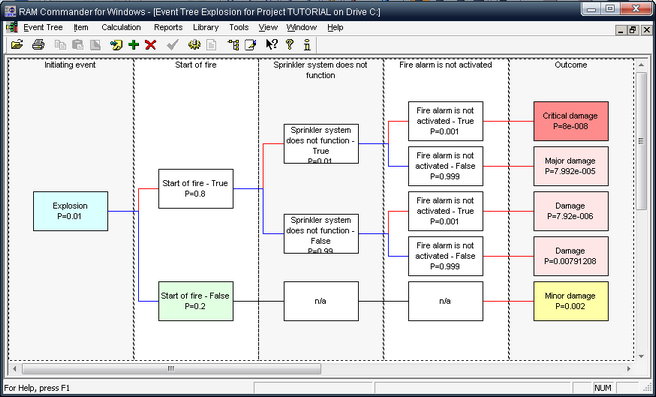This screenshot has width=656, height=397.
Task: Click the vertical scrollbar thumb
Action: tap(641, 141)
